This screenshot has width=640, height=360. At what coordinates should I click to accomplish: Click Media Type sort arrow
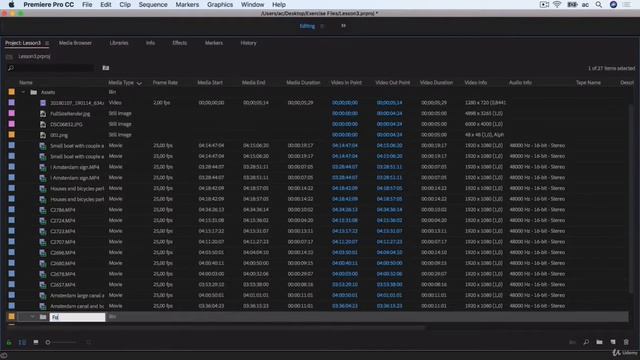(139, 83)
